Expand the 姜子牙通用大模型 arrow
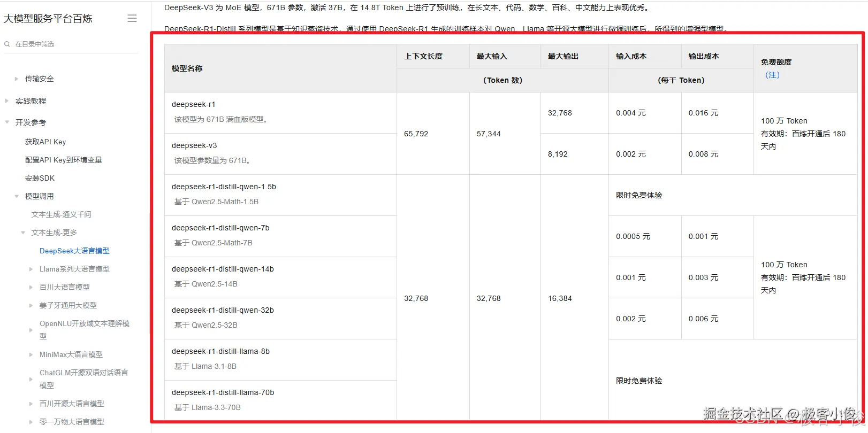The width and height of the screenshot is (868, 433). point(31,305)
